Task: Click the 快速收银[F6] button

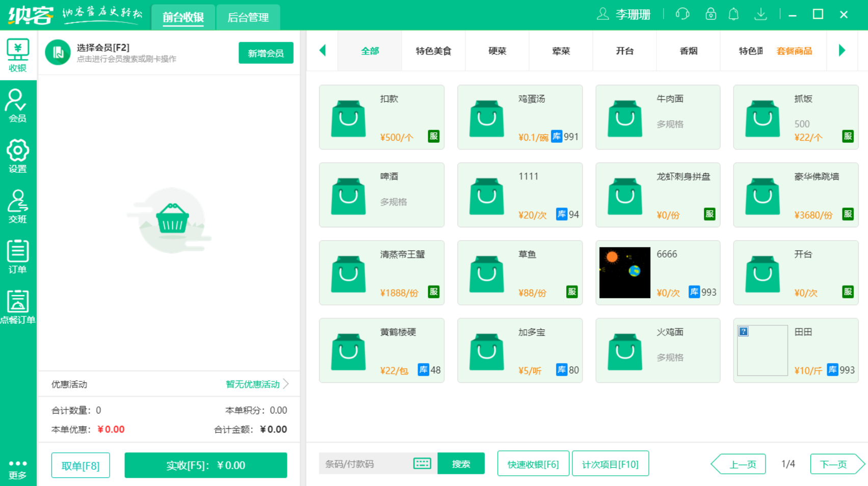Action: pos(533,464)
